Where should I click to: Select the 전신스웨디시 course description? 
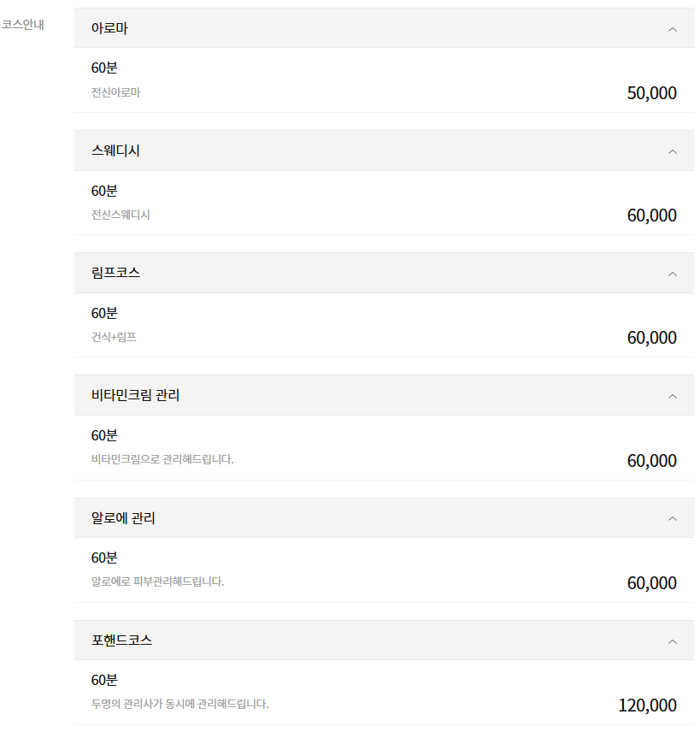[121, 215]
